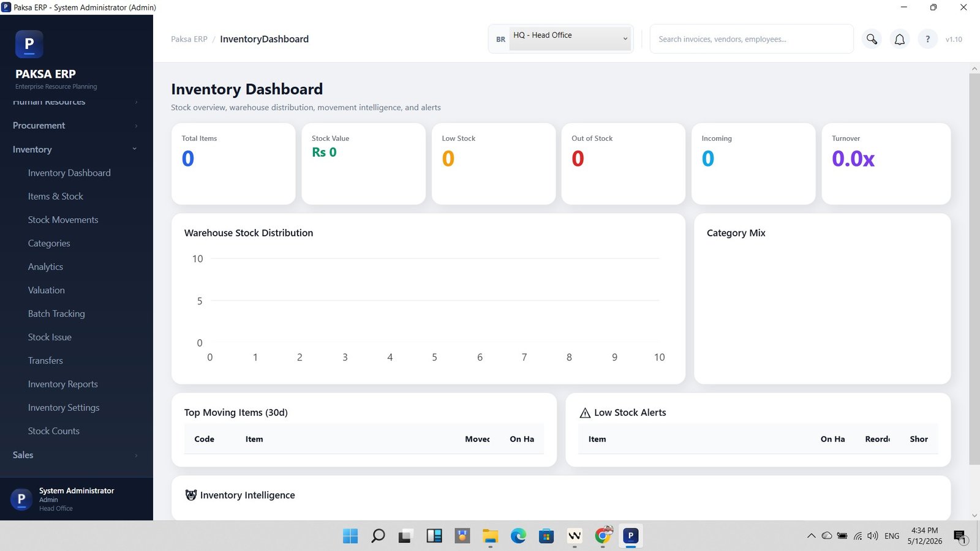This screenshot has height=551, width=980.
Task: Open Inventory Reports
Action: click(x=62, y=384)
